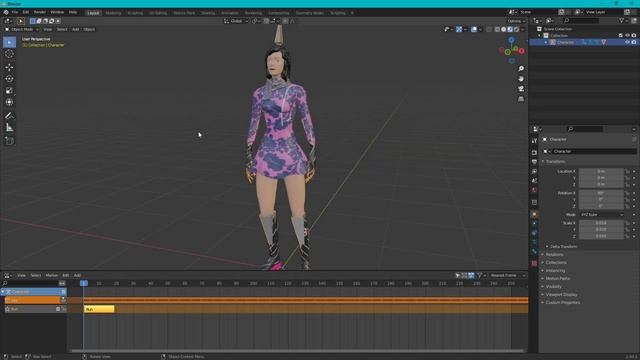Open the Output properties tab

(x=534, y=162)
